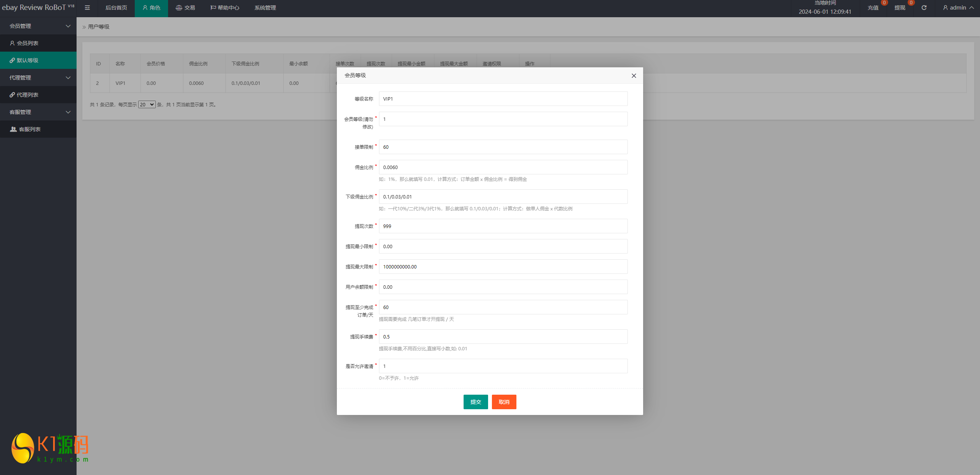
Task: Collapse the 会员管理 sidebar group
Action: click(x=38, y=26)
